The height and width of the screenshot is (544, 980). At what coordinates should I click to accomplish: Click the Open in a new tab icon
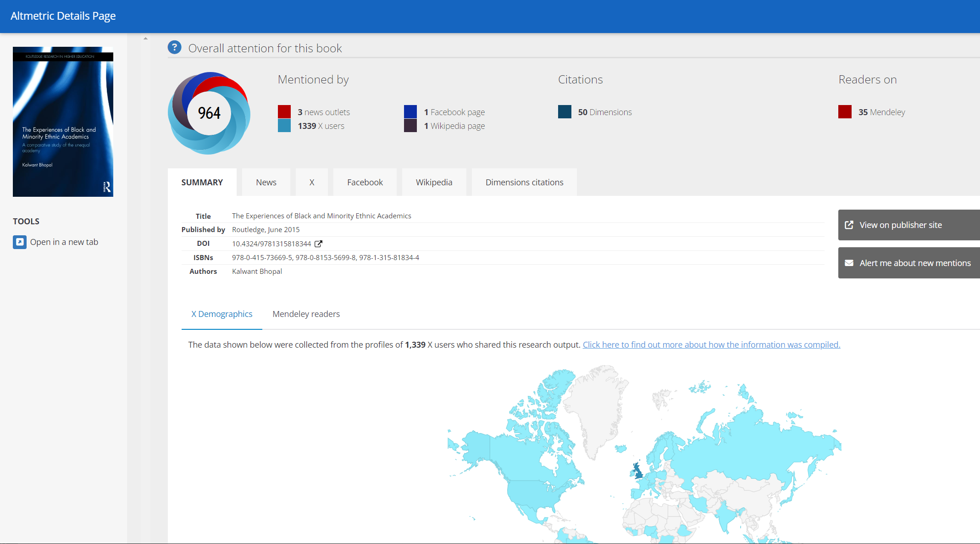coord(20,242)
